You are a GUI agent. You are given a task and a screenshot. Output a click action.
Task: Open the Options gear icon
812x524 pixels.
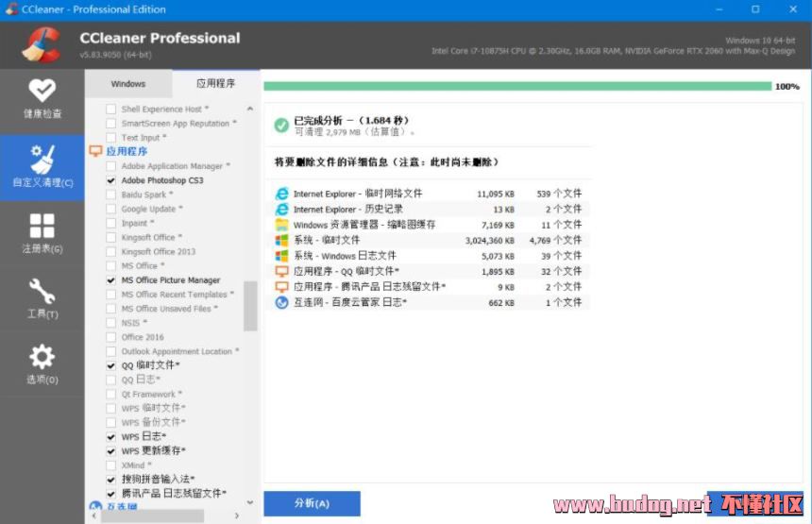tap(42, 357)
